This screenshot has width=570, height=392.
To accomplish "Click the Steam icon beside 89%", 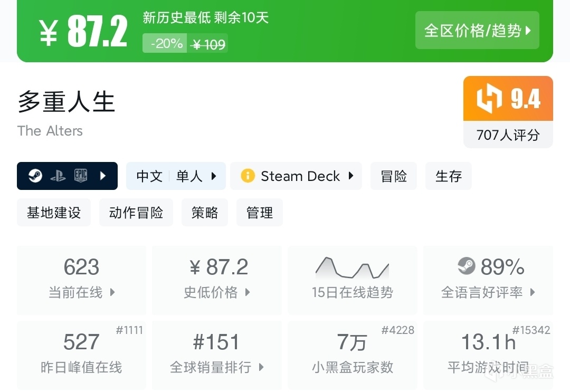I will (467, 266).
